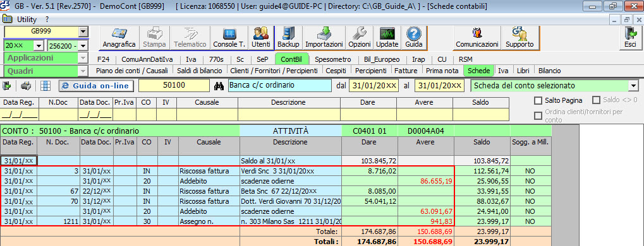The width and height of the screenshot is (644, 246).
Task: Click the account code field 50100
Action: (174, 86)
